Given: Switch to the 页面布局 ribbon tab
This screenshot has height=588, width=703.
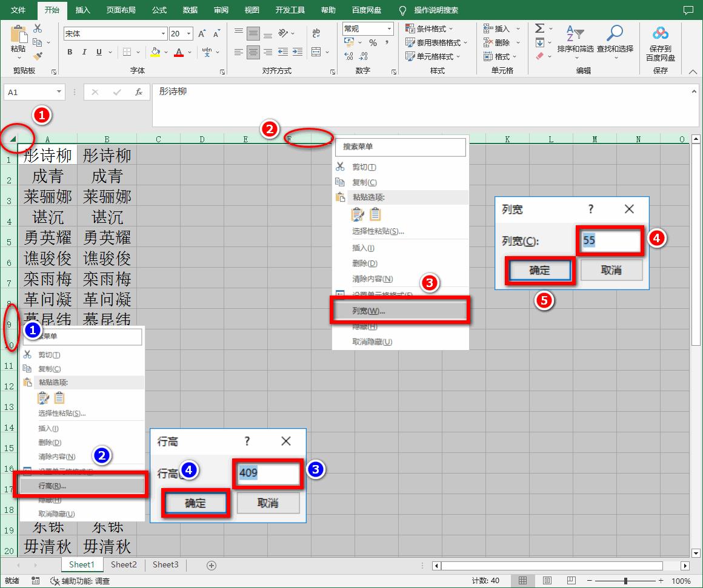Looking at the screenshot, I should 121,10.
